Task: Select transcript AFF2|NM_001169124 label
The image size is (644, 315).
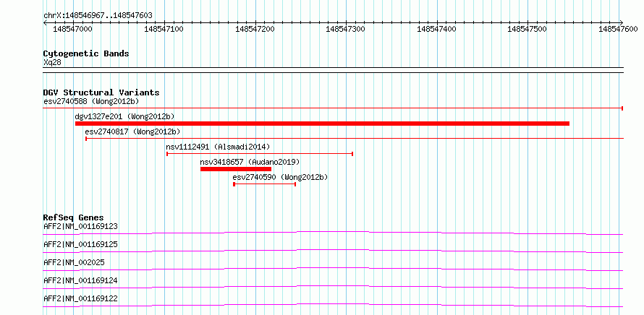Action: coord(80,280)
